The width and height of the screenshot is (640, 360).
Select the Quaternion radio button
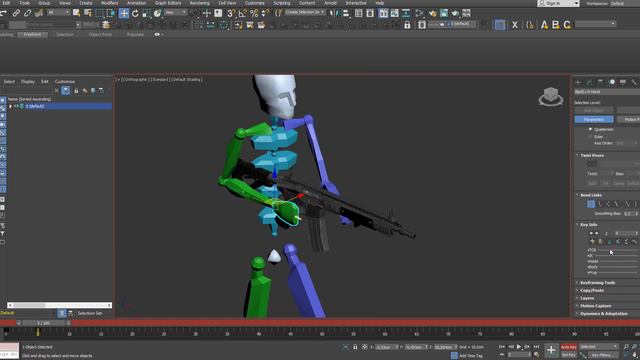(x=590, y=129)
